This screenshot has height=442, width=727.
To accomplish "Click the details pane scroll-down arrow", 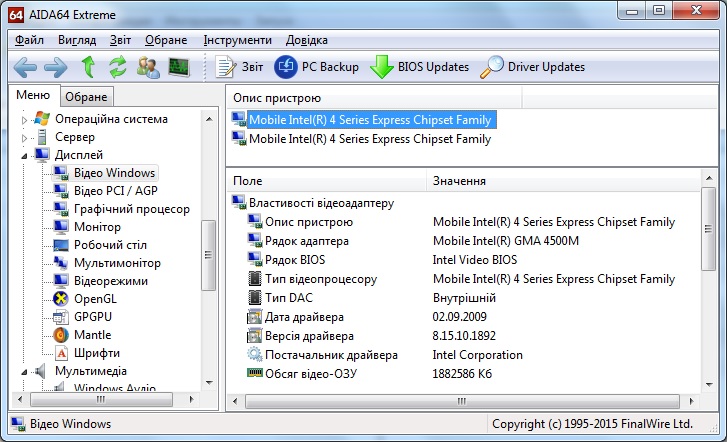I will tap(709, 384).
